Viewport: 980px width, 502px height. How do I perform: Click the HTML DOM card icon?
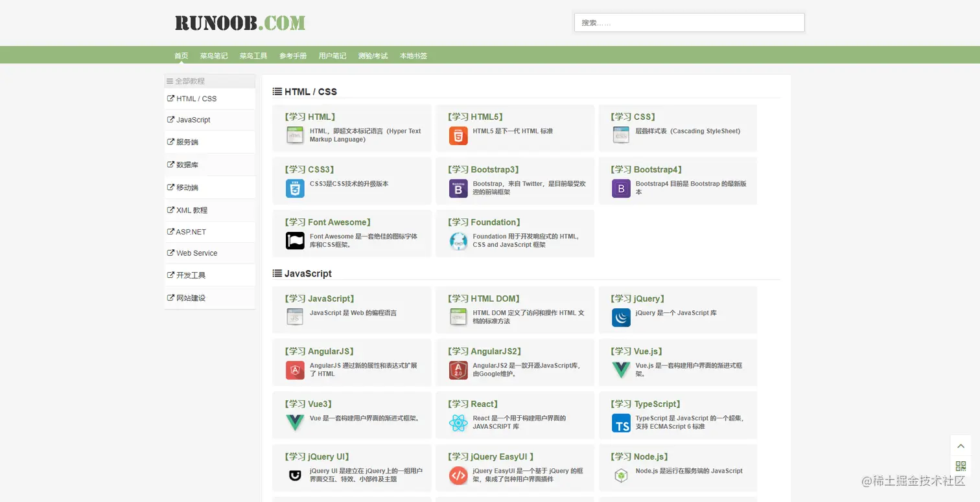tap(458, 317)
